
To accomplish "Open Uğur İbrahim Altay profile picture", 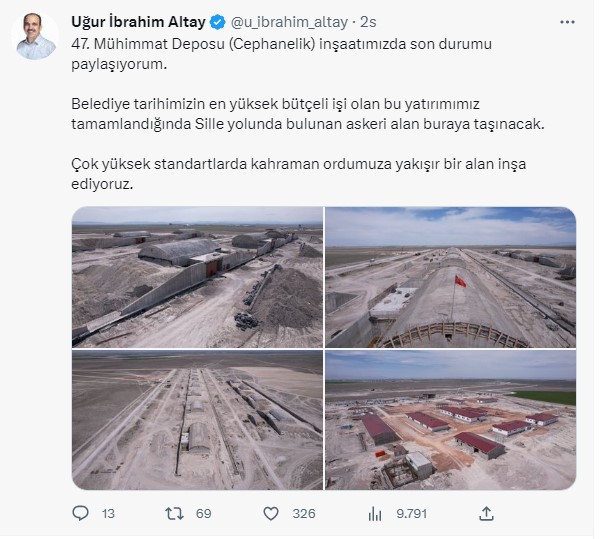I will (x=35, y=37).
